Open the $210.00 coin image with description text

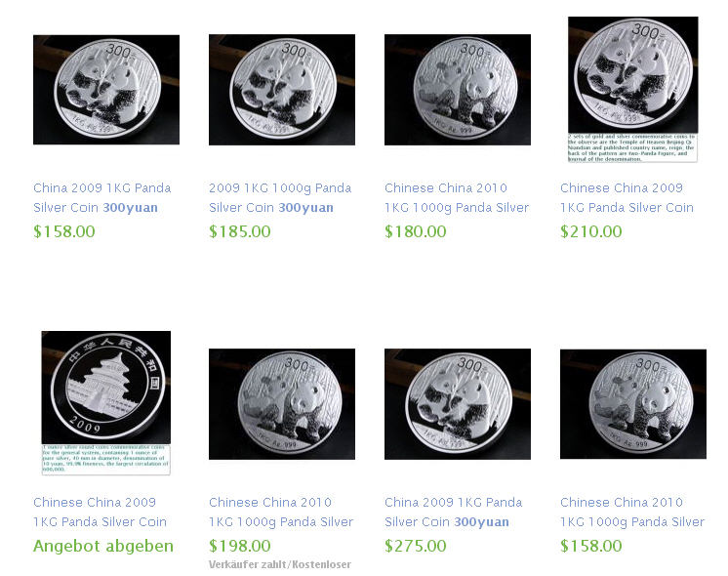(632, 90)
